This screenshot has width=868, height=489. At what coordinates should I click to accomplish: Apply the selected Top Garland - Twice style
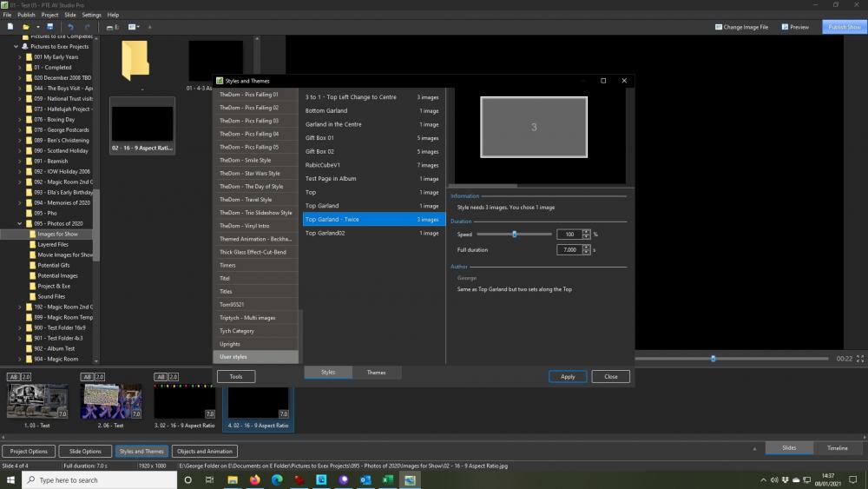pyautogui.click(x=568, y=377)
